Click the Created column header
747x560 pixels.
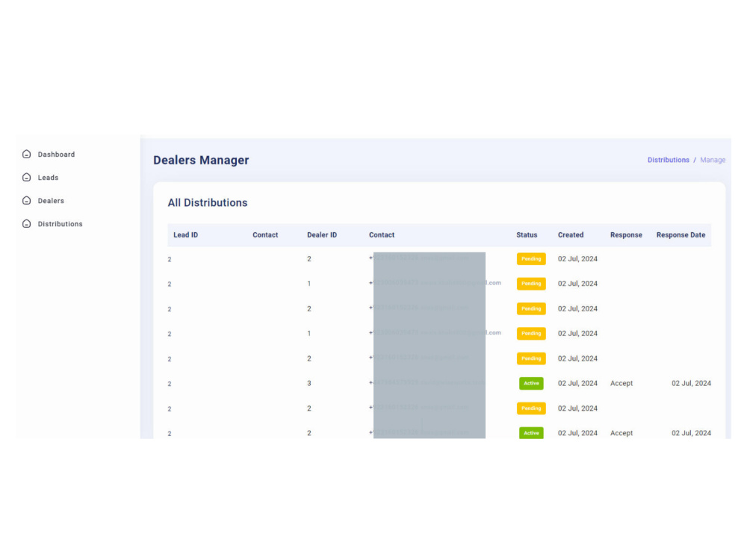pos(571,234)
